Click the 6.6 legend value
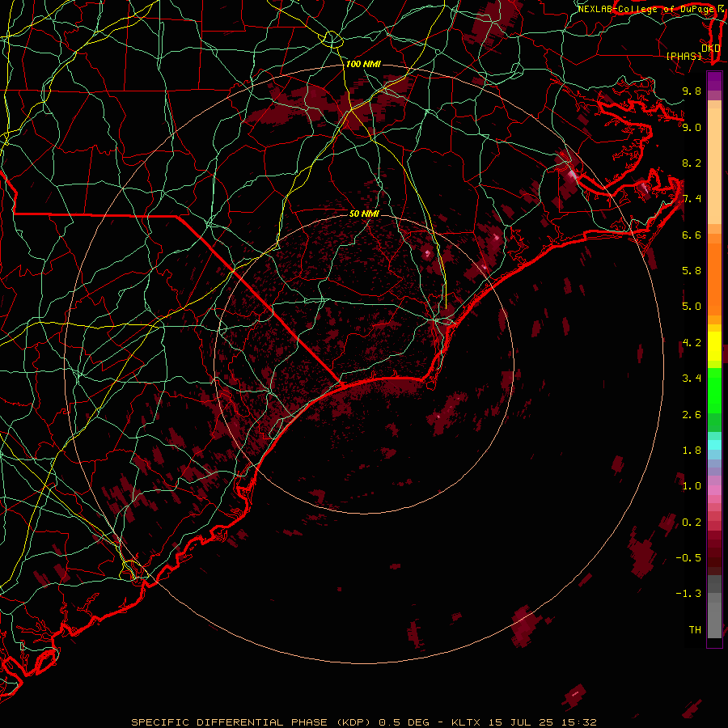This screenshot has height=728, width=728. point(692,235)
